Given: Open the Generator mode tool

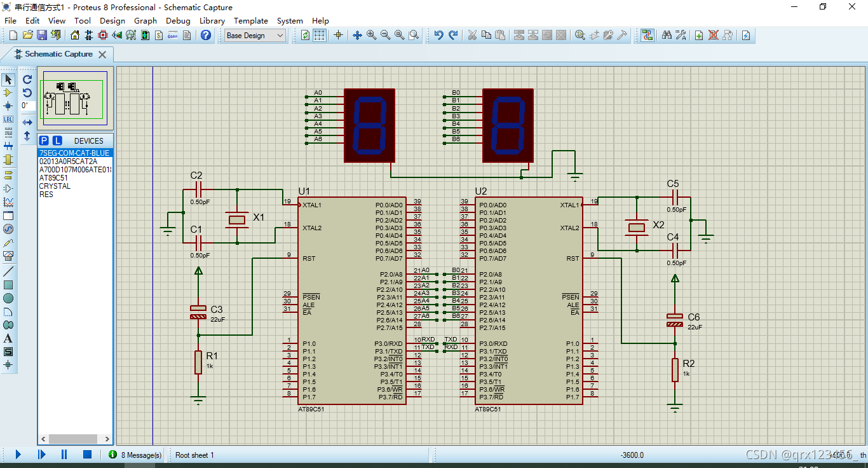Looking at the screenshot, I should pyautogui.click(x=8, y=229).
